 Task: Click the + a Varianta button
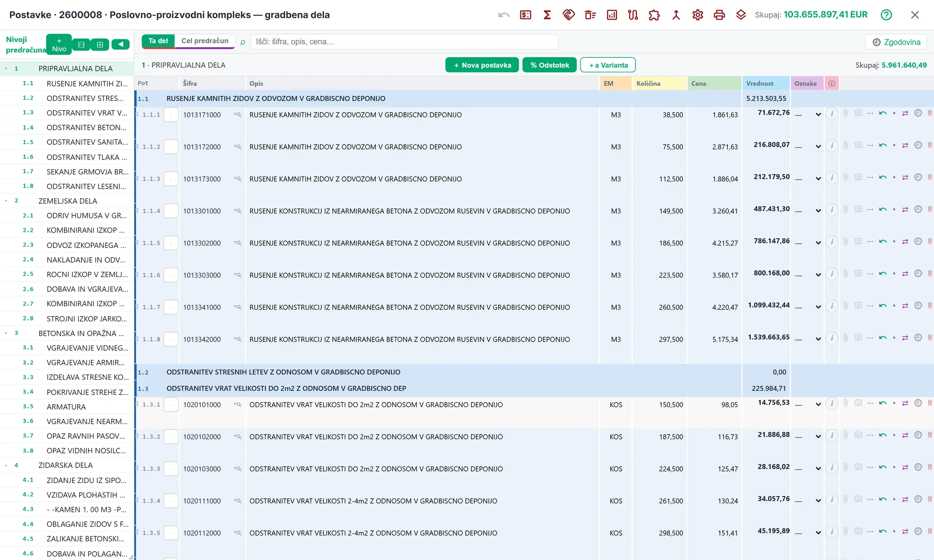click(x=608, y=65)
